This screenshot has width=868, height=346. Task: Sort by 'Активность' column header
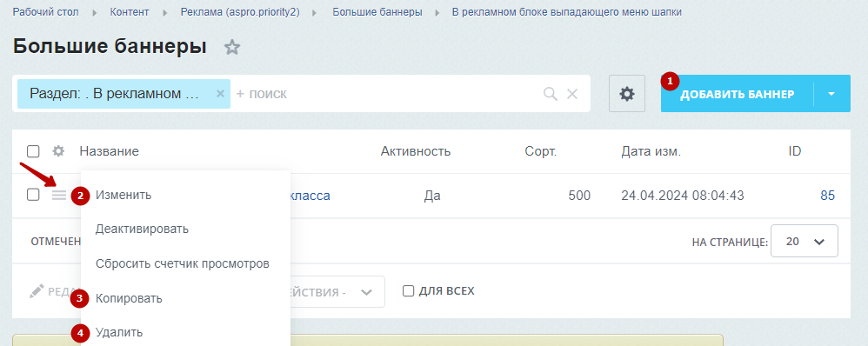click(x=416, y=151)
